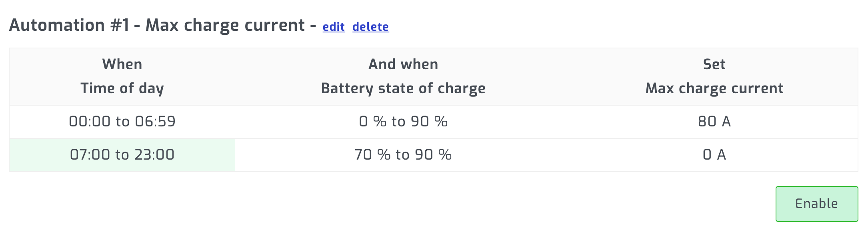Click the 80 A max charge value
This screenshot has width=868, height=236.
coord(714,122)
